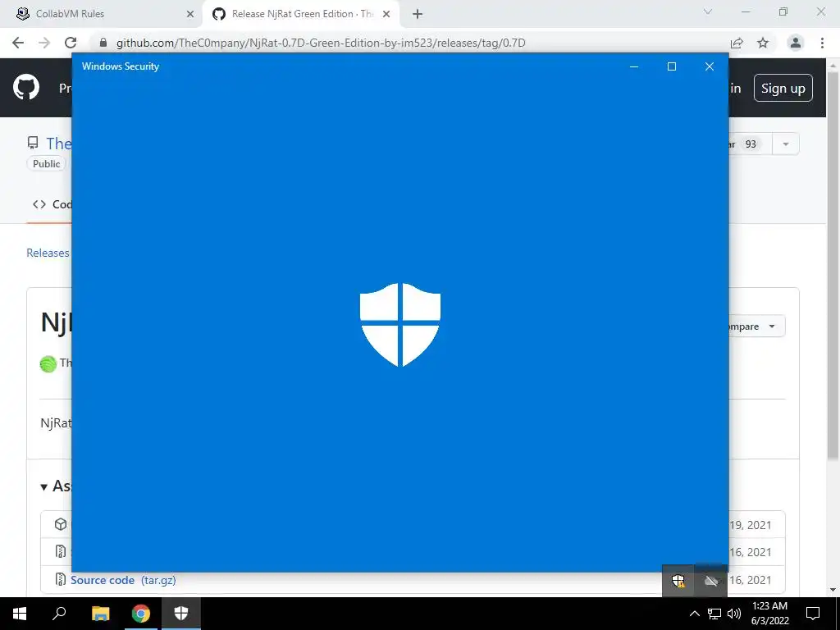Close the CollabVM Rules tab

point(189,14)
